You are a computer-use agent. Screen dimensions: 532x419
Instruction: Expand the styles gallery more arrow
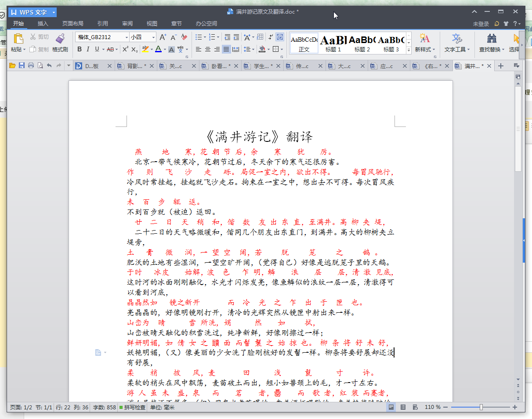pyautogui.click(x=409, y=50)
